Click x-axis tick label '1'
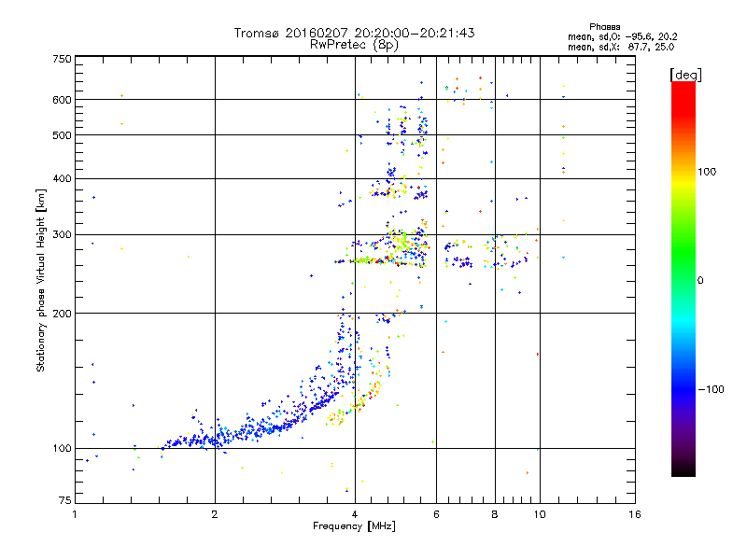Viewport: 747px width, 560px height. coord(75,514)
